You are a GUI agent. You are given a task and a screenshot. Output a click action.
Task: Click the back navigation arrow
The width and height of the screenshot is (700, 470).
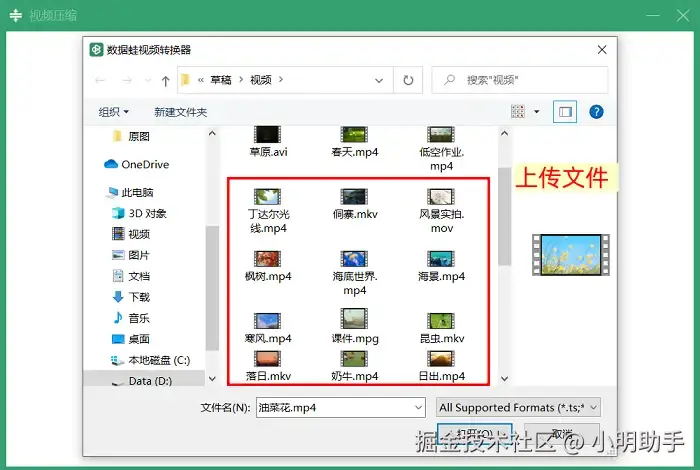(100, 80)
